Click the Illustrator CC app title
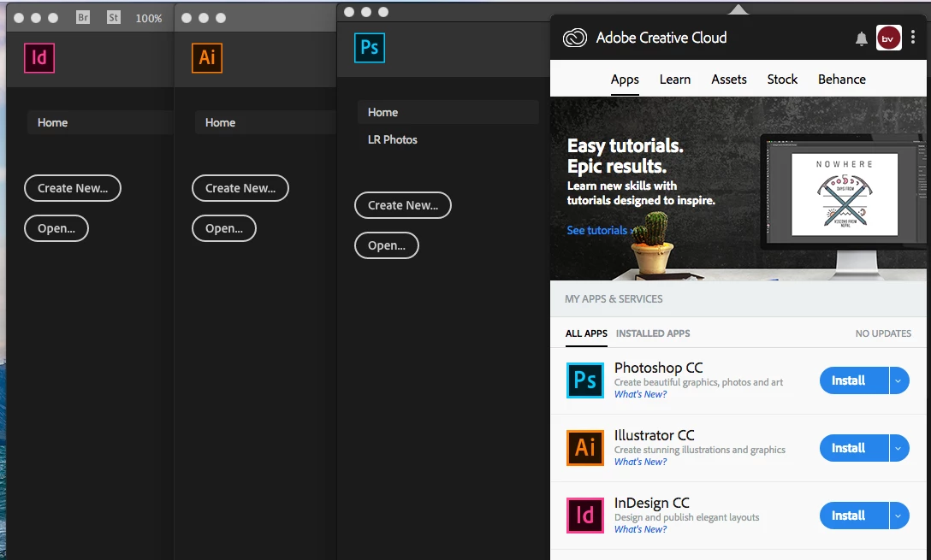The height and width of the screenshot is (560, 931). [x=655, y=435]
